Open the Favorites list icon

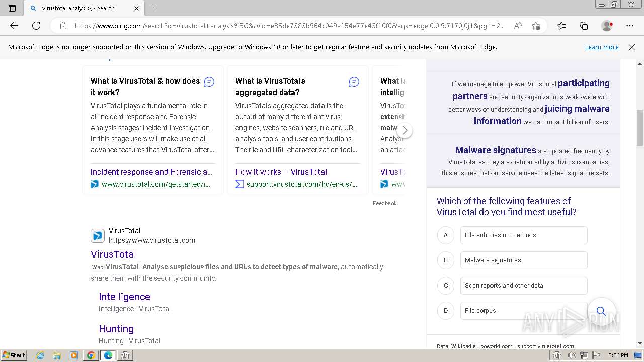pos(561,26)
